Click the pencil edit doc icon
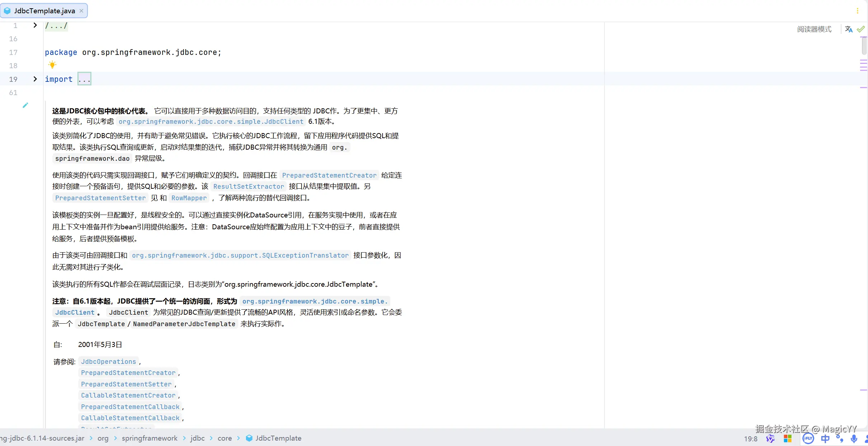Screen dimensions: 868x446 [25, 105]
